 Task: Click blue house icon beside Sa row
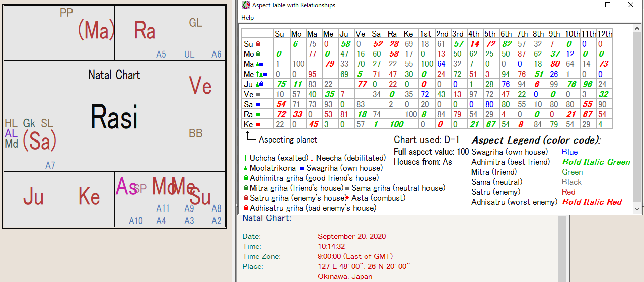coord(258,105)
